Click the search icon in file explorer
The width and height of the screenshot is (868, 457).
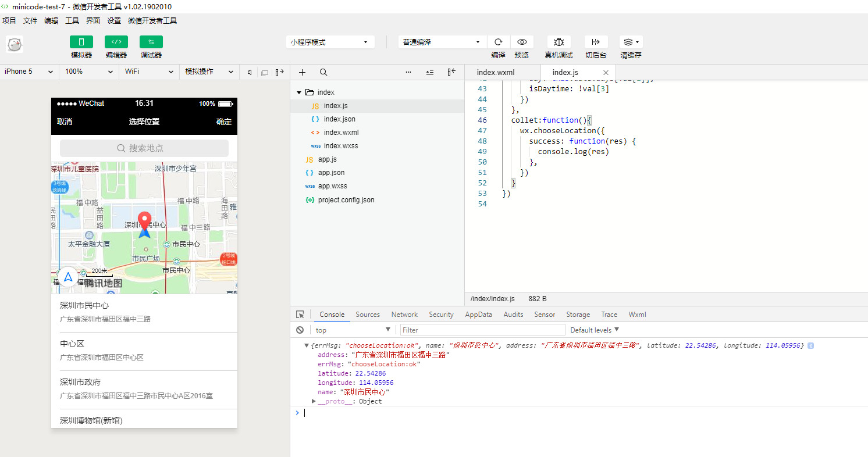(x=323, y=72)
